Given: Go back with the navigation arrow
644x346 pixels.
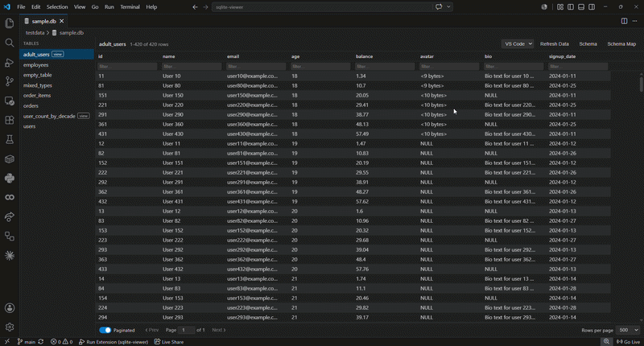Looking at the screenshot, I should point(195,7).
